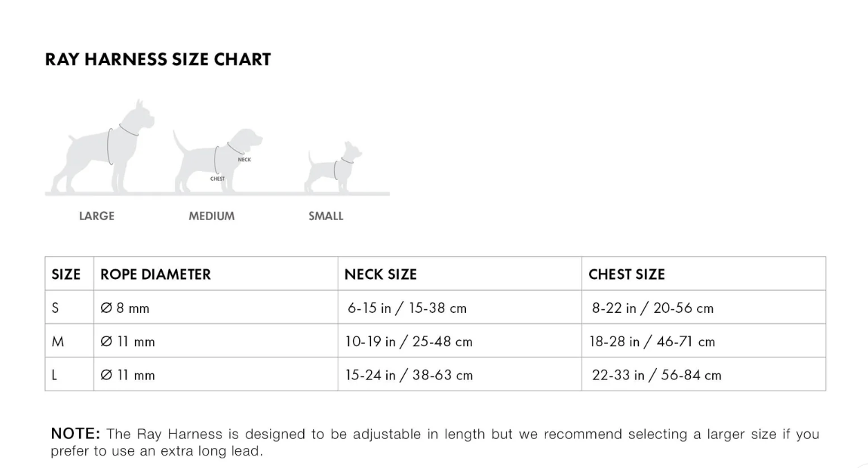Click the 18-28 in chest size cell
Screen dimensions: 868x468
point(704,341)
